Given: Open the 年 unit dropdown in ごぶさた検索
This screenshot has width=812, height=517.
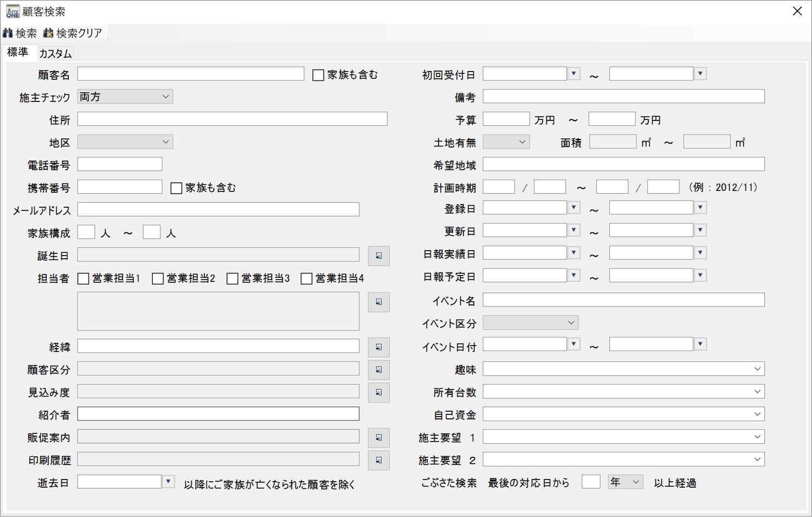Looking at the screenshot, I should tap(625, 482).
